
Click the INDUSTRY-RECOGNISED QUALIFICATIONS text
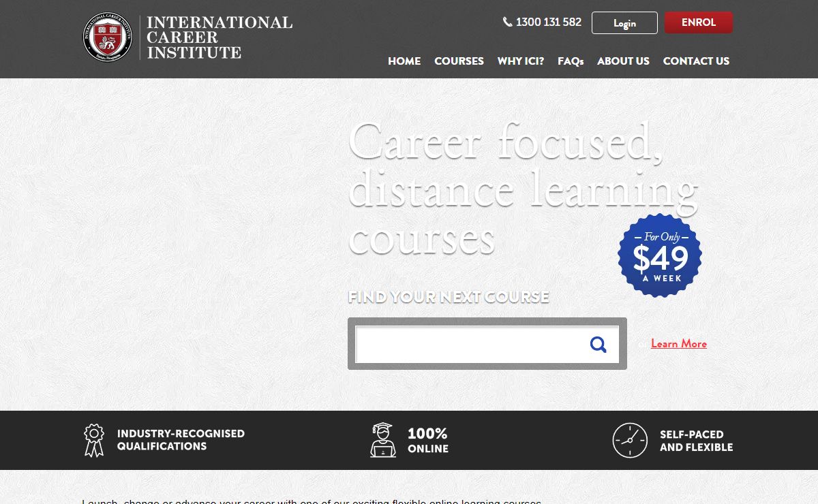click(181, 440)
